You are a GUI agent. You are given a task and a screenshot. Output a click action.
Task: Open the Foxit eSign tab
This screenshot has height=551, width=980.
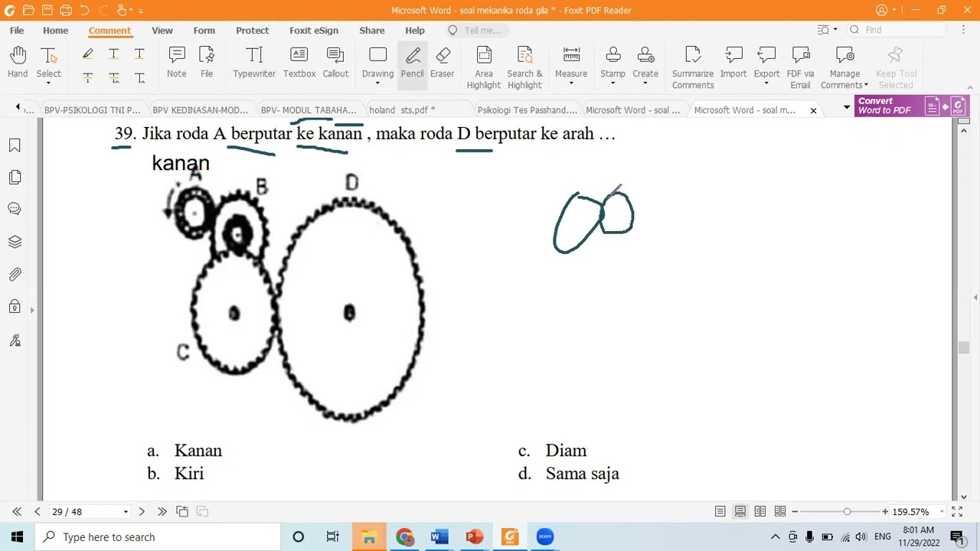314,30
